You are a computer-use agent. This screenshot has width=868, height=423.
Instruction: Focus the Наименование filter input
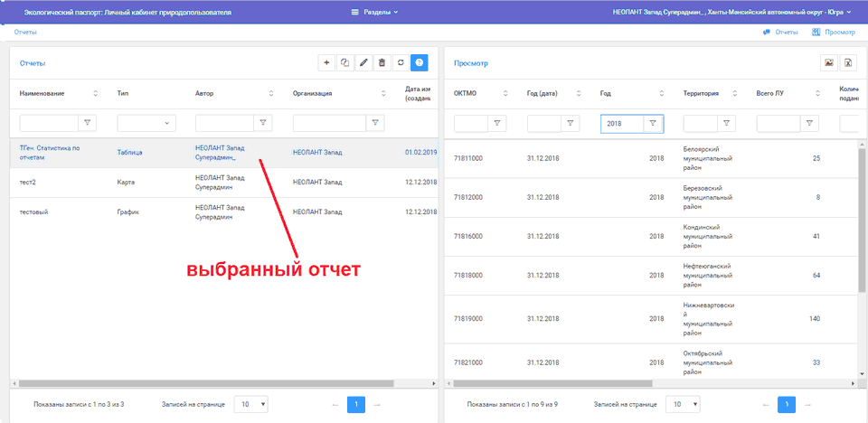(49, 123)
